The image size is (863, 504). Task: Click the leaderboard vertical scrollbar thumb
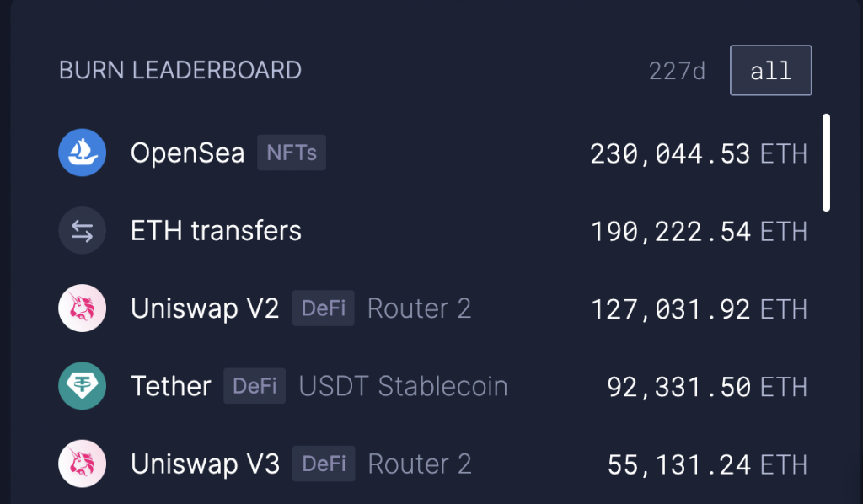coord(826,163)
